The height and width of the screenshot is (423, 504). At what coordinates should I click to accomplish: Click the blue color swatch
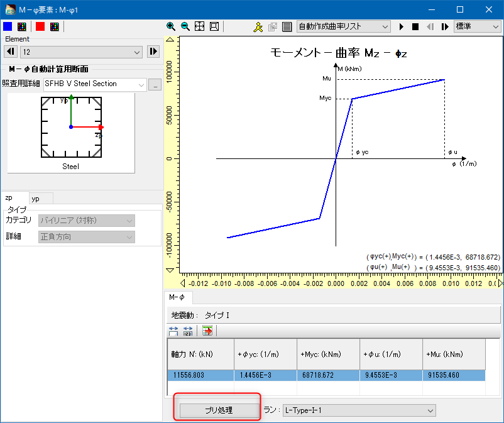pyautogui.click(x=8, y=26)
